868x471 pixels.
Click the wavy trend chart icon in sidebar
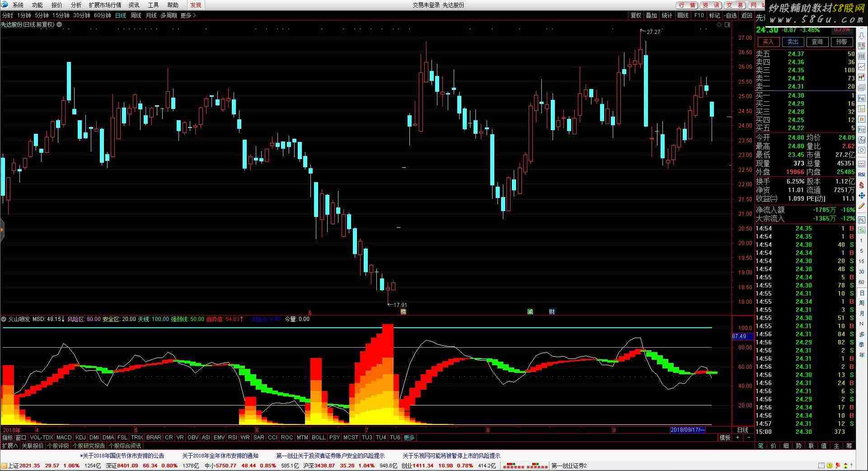pyautogui.click(x=861, y=164)
